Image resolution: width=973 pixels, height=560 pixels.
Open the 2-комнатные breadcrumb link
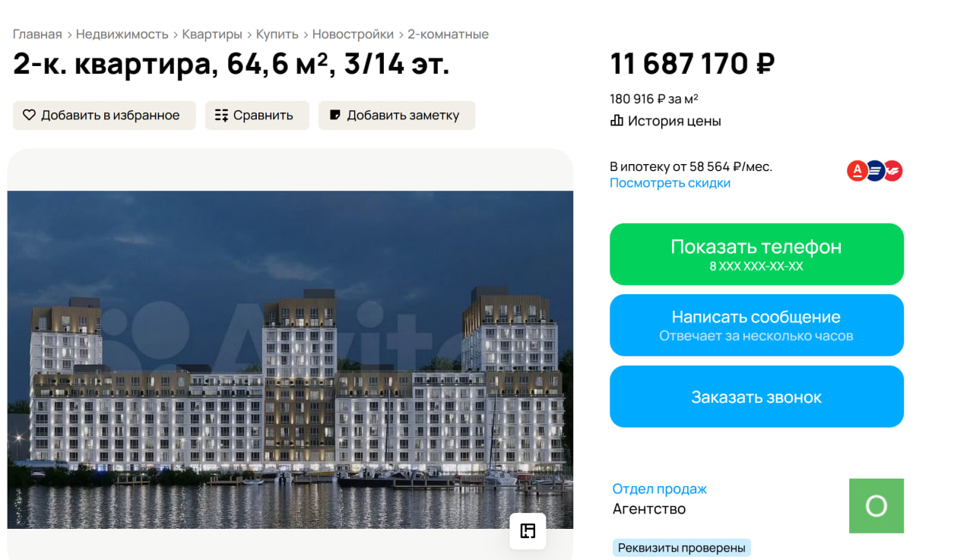click(448, 34)
